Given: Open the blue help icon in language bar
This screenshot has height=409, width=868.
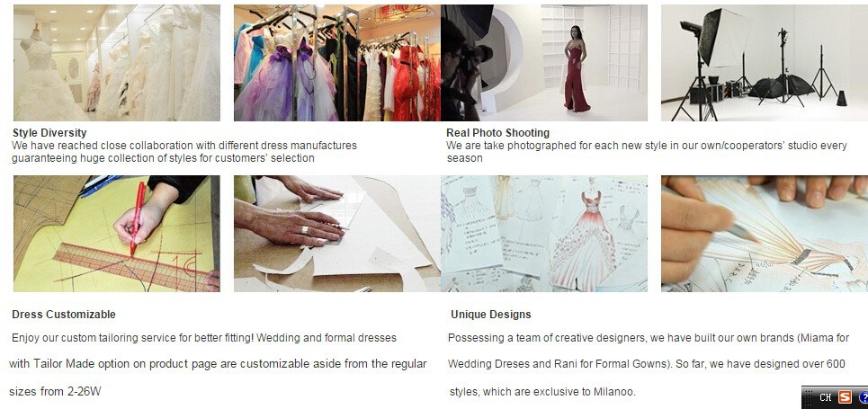Looking at the screenshot, I should click(864, 396).
